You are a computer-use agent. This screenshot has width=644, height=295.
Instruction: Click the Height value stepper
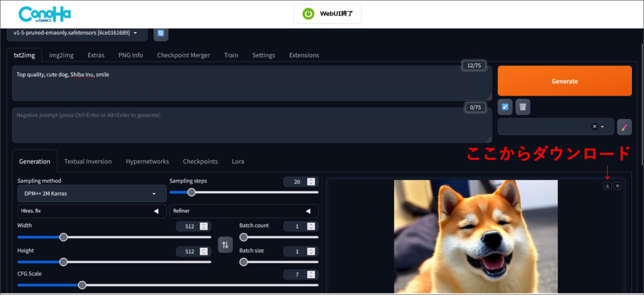[204, 252]
